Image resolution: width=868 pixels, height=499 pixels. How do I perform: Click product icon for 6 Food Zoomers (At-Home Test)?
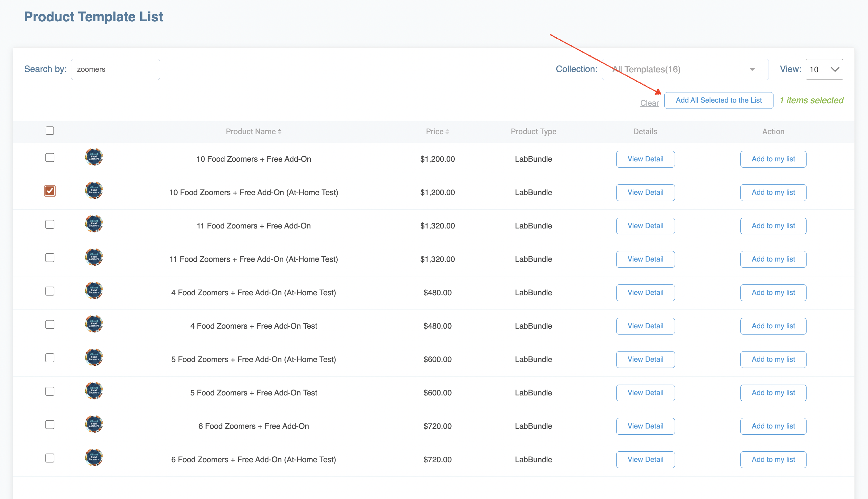[94, 458]
